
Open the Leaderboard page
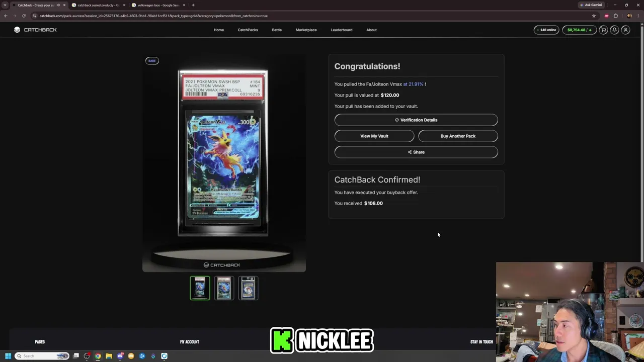342,30
